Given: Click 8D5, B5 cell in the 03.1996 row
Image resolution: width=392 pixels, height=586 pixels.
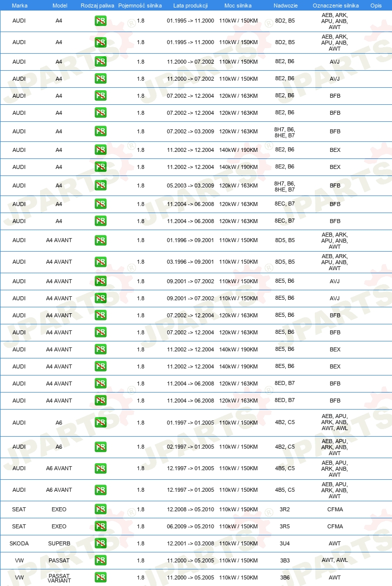Looking at the screenshot, I should click(285, 262).
